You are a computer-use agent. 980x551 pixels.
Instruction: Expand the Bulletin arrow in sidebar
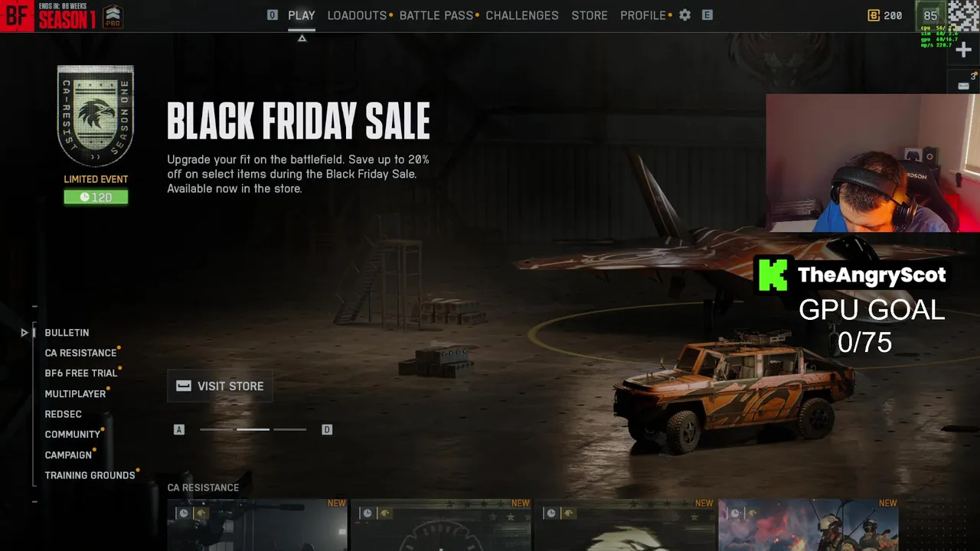click(x=24, y=333)
